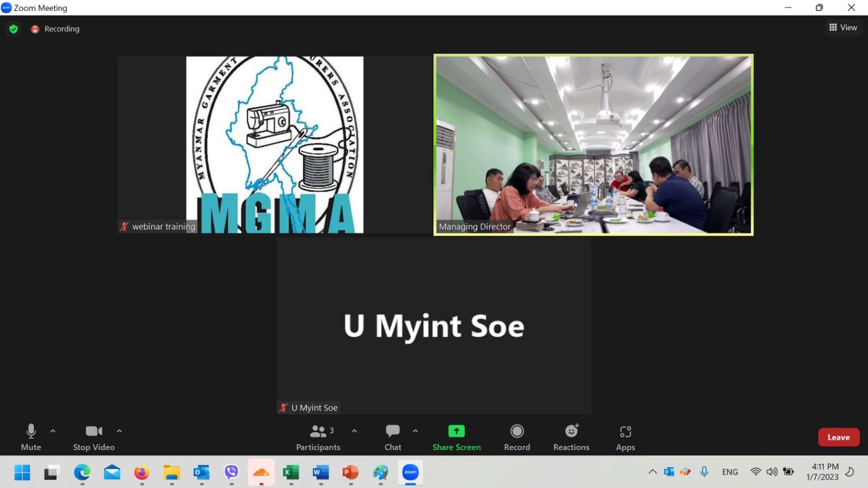
Task: Click the green encryption shield icon
Action: tap(14, 29)
